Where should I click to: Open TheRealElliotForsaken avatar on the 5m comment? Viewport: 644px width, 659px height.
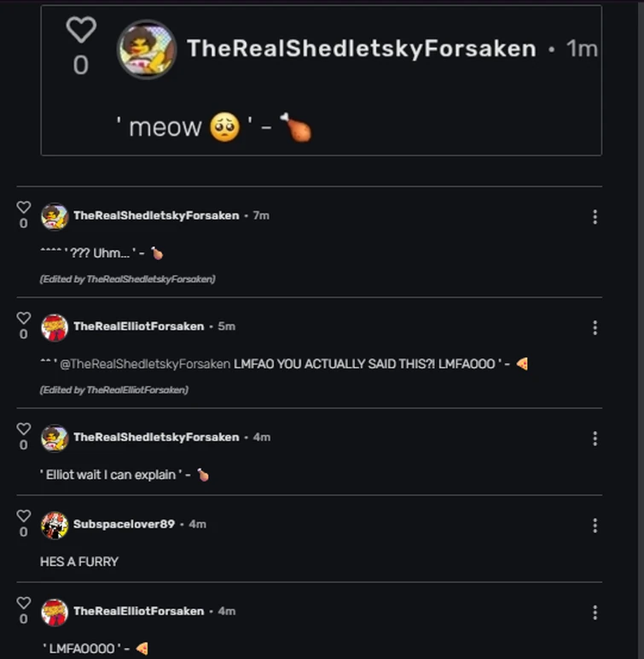point(55,328)
